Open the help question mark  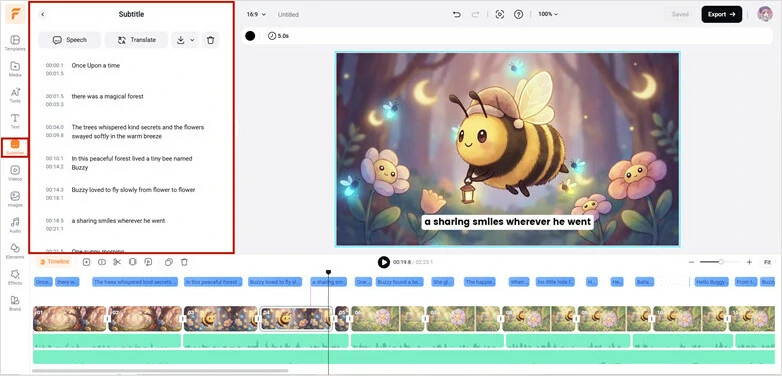(518, 14)
